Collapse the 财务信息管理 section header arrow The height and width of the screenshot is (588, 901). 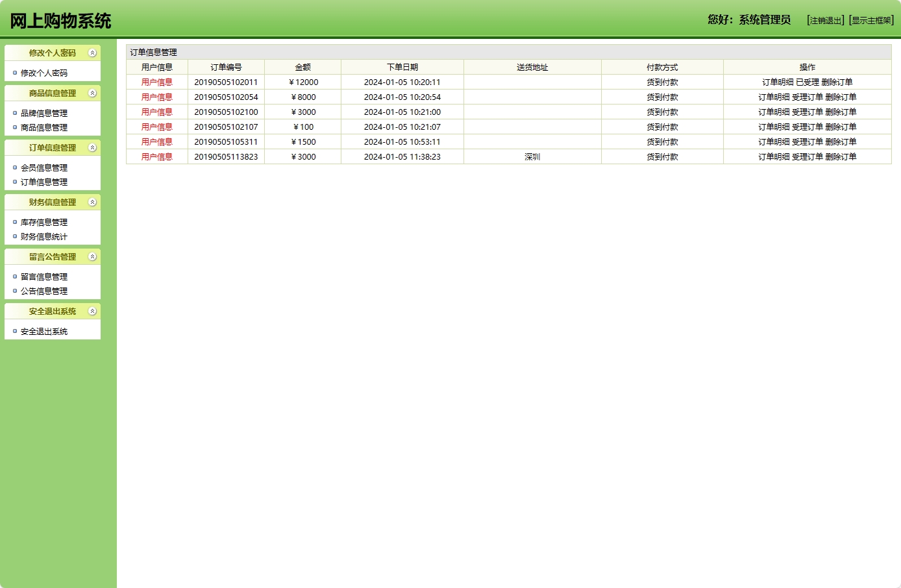tap(92, 202)
